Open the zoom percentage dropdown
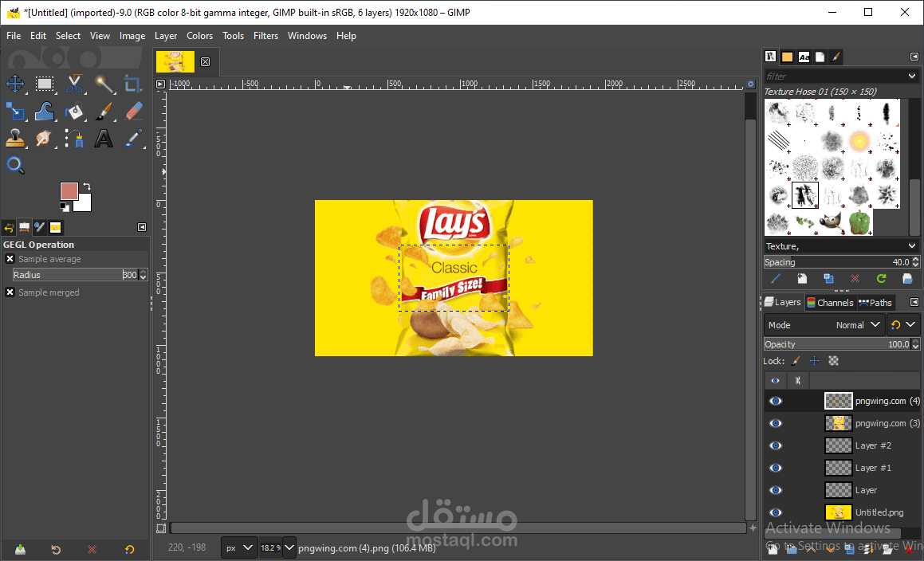Image resolution: width=924 pixels, height=561 pixels. point(289,547)
